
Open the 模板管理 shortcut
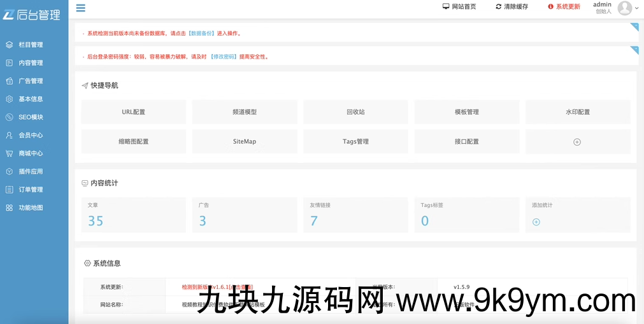pos(466,111)
